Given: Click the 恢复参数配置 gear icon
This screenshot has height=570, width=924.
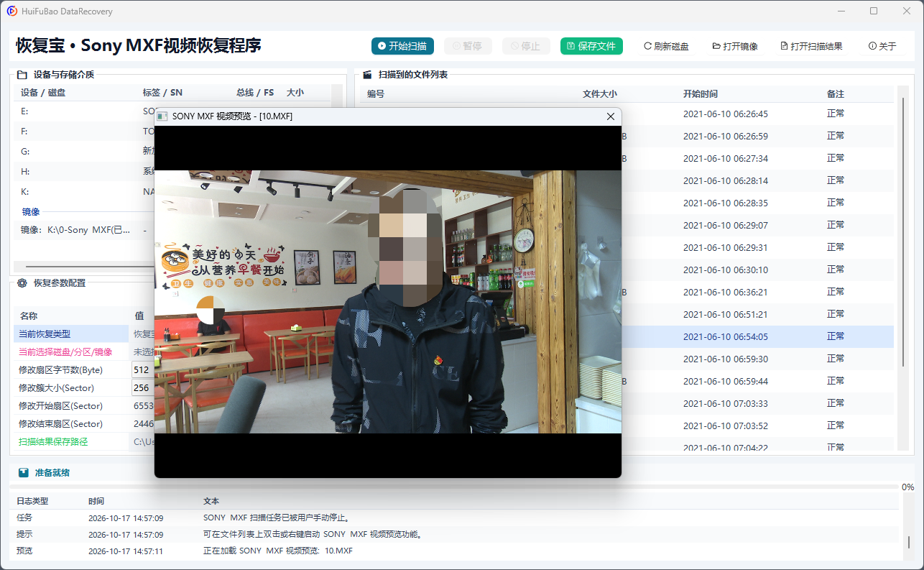Looking at the screenshot, I should click(x=22, y=283).
